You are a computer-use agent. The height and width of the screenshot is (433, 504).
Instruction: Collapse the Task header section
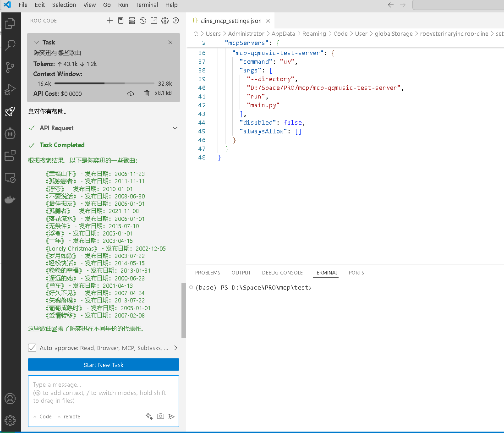click(37, 42)
